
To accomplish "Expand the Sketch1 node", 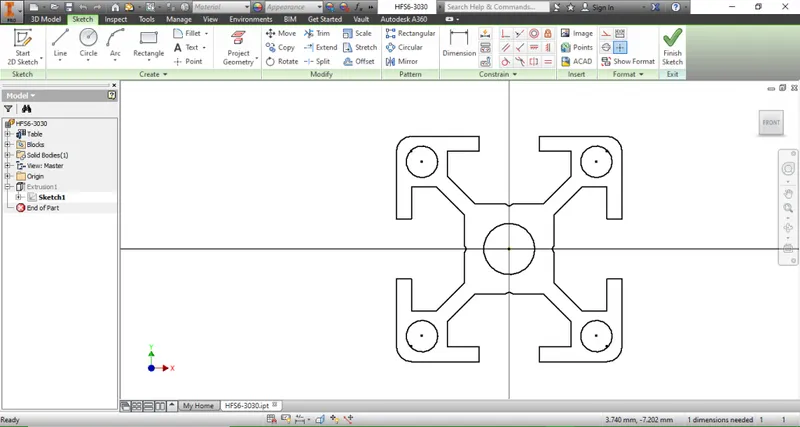I will pyautogui.click(x=18, y=197).
